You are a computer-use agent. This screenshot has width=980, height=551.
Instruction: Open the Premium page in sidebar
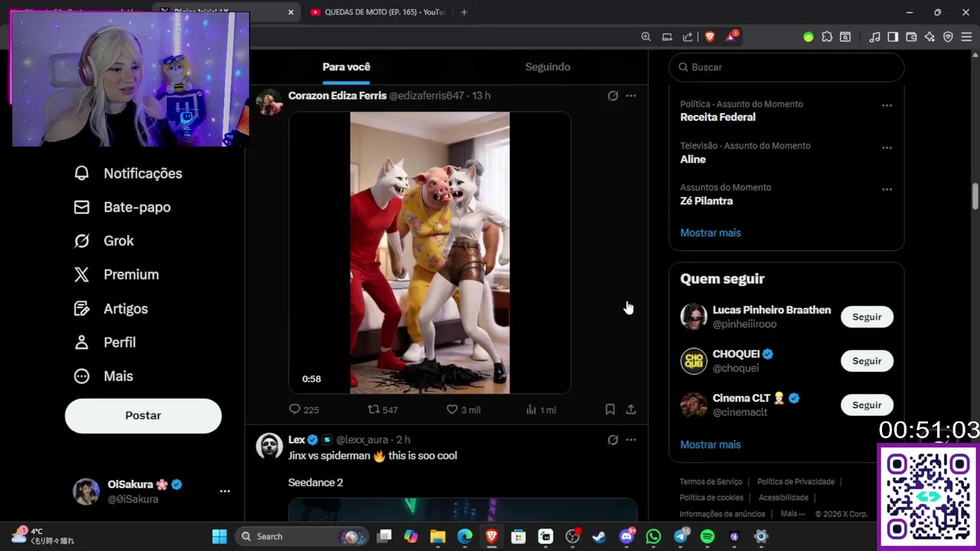pos(116,275)
